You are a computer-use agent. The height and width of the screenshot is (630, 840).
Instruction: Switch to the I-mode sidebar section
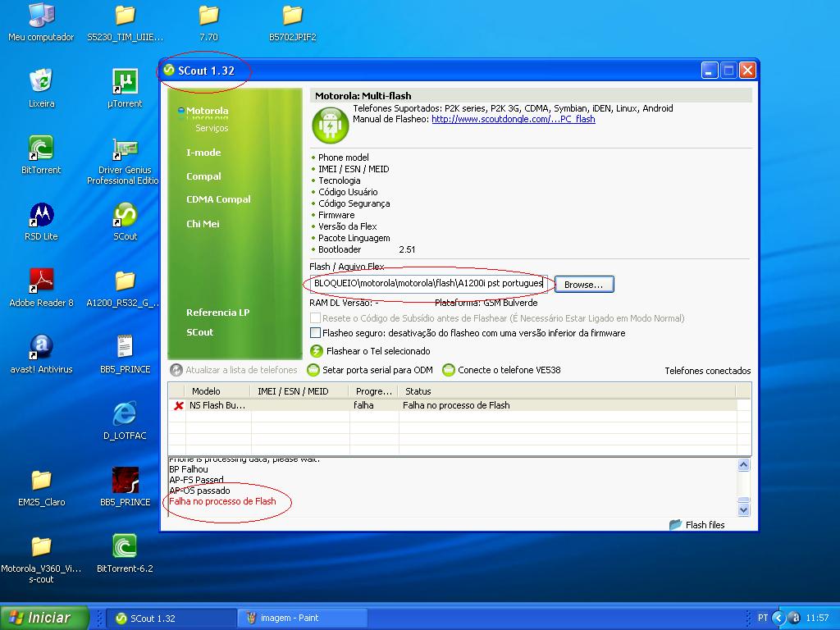pyautogui.click(x=203, y=153)
